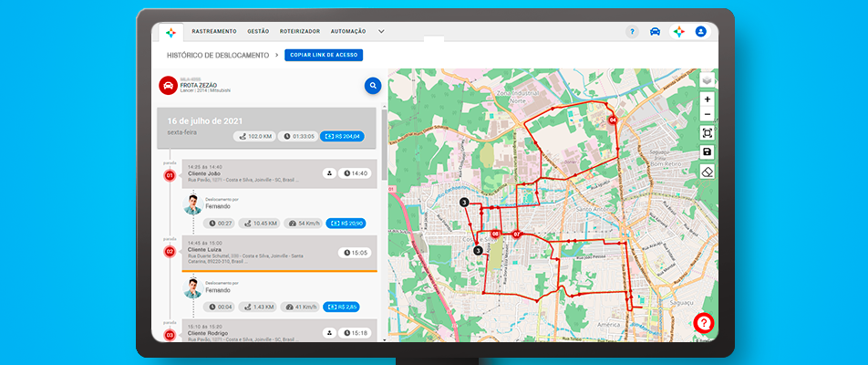Click stop marker 01 on the timeline
Screen dimensions: 868x365
pos(170,176)
